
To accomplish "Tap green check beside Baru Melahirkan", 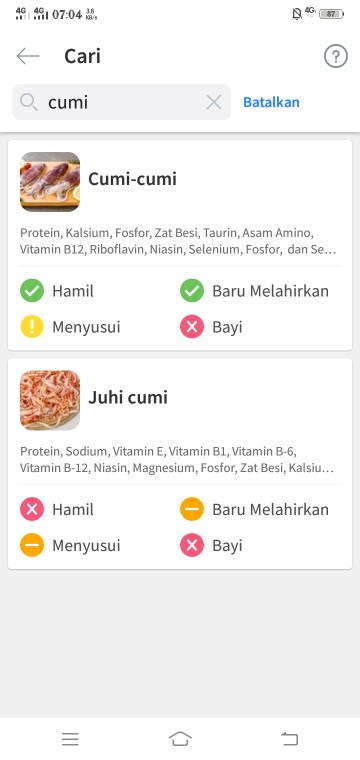I will (192, 291).
